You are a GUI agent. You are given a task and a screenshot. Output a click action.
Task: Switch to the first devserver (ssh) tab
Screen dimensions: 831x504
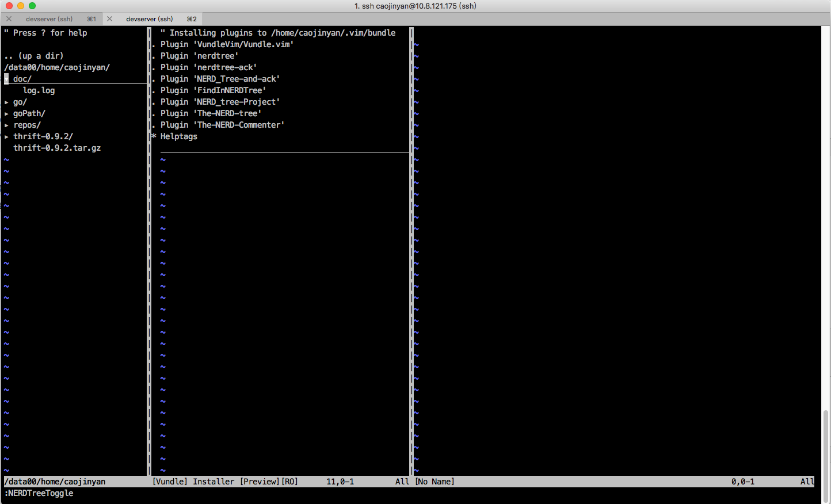[x=52, y=19]
